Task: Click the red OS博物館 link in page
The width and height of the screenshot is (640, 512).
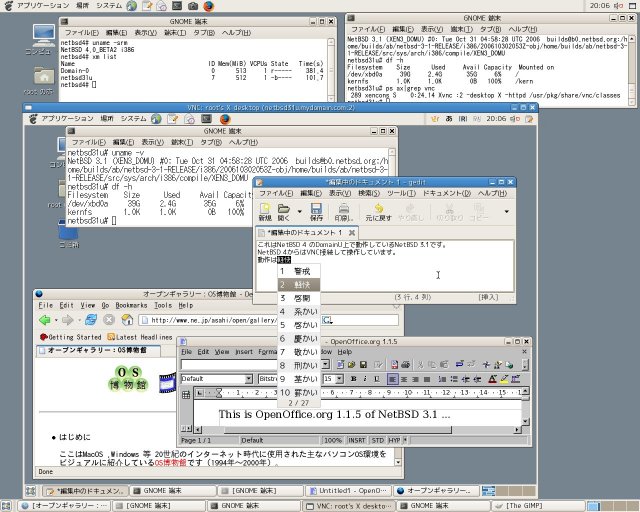Action: (x=170, y=463)
